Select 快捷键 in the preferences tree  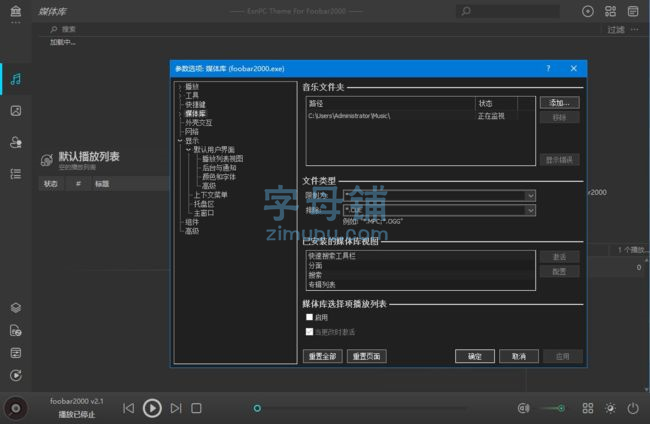tap(195, 105)
